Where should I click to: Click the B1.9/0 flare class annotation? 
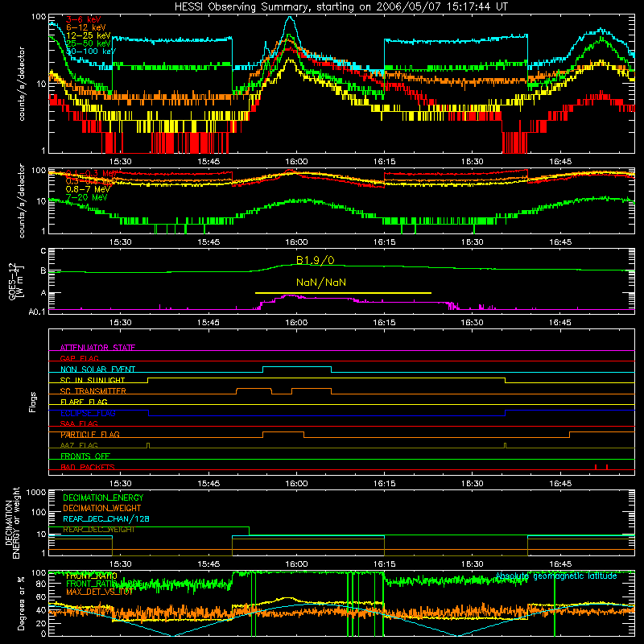coord(315,260)
